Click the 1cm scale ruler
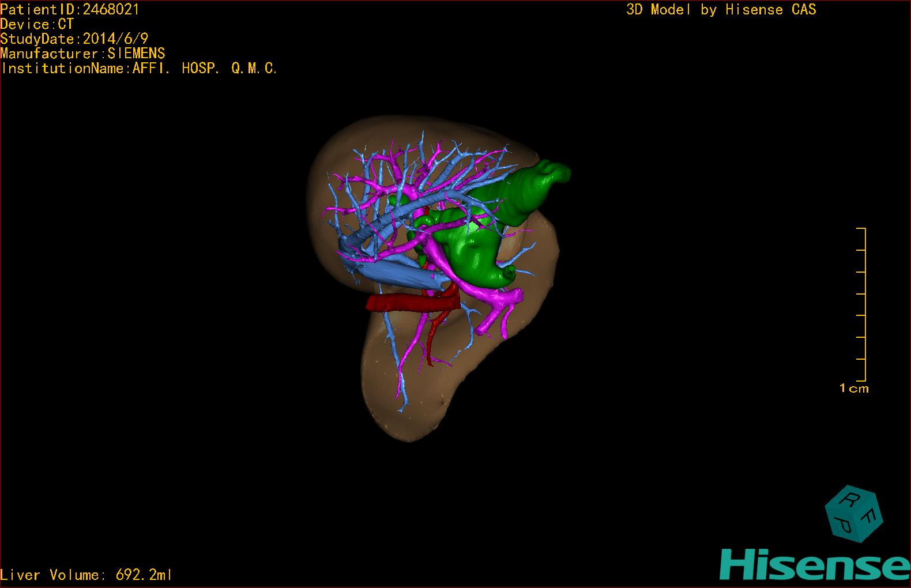Viewport: 911px width, 588px height. pos(862,305)
